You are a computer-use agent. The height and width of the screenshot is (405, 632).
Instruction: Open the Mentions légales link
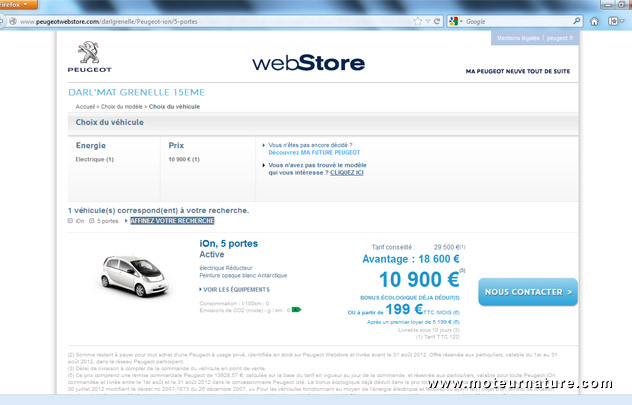point(518,38)
